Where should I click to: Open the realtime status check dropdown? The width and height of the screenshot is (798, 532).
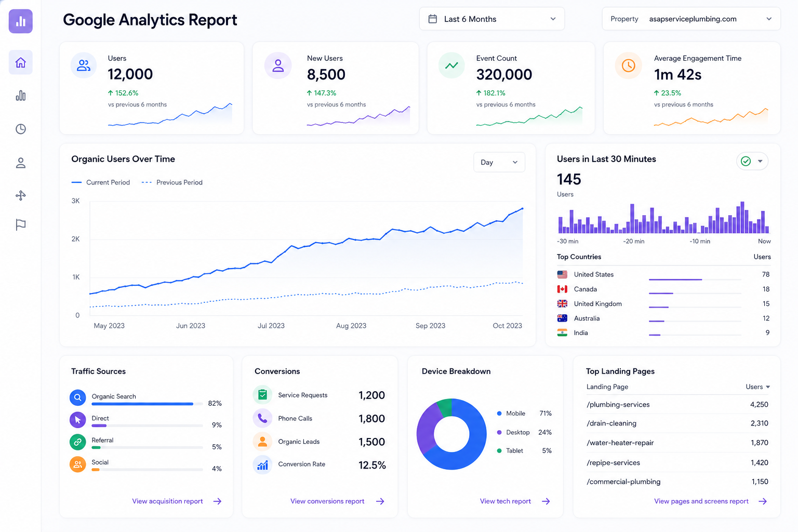752,161
